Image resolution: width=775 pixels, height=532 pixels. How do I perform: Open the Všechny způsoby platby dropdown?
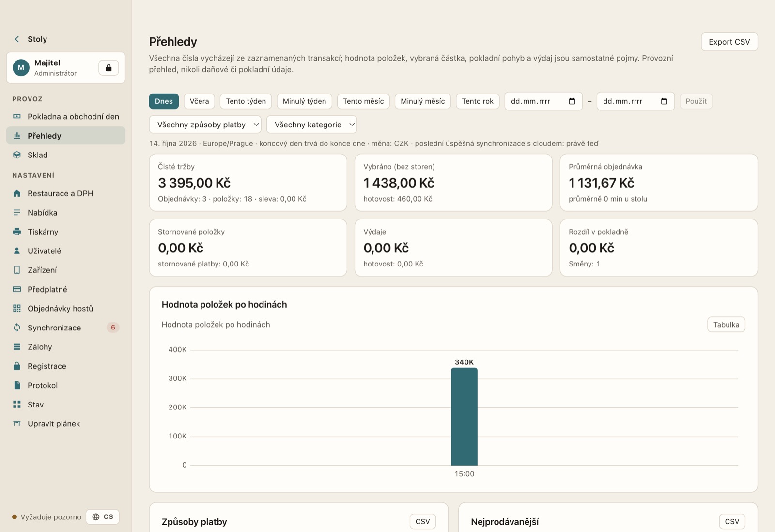[x=205, y=125]
